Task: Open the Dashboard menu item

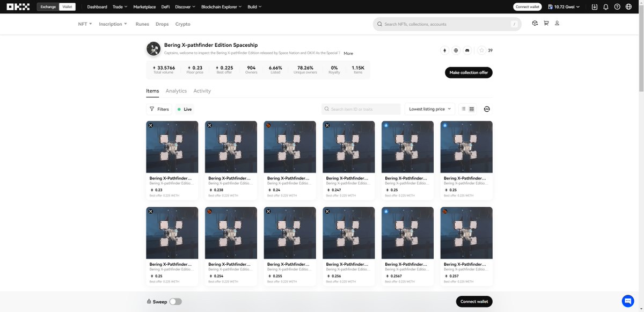Action: pyautogui.click(x=97, y=7)
